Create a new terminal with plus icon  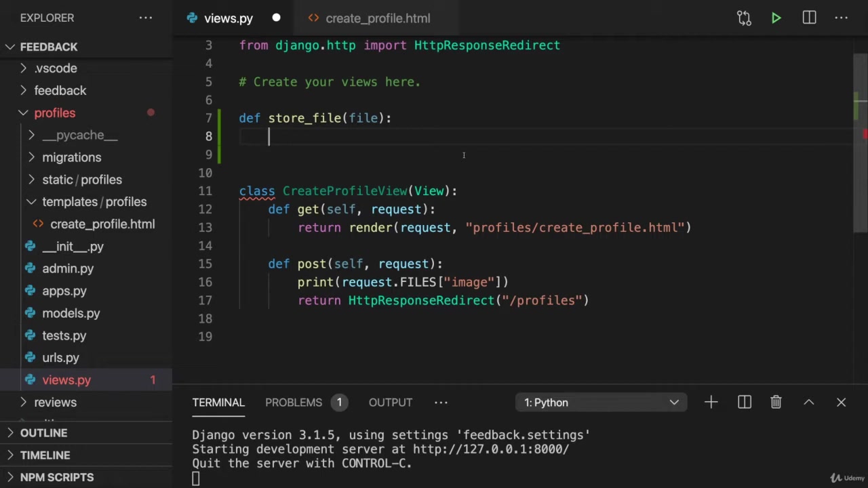(x=711, y=403)
